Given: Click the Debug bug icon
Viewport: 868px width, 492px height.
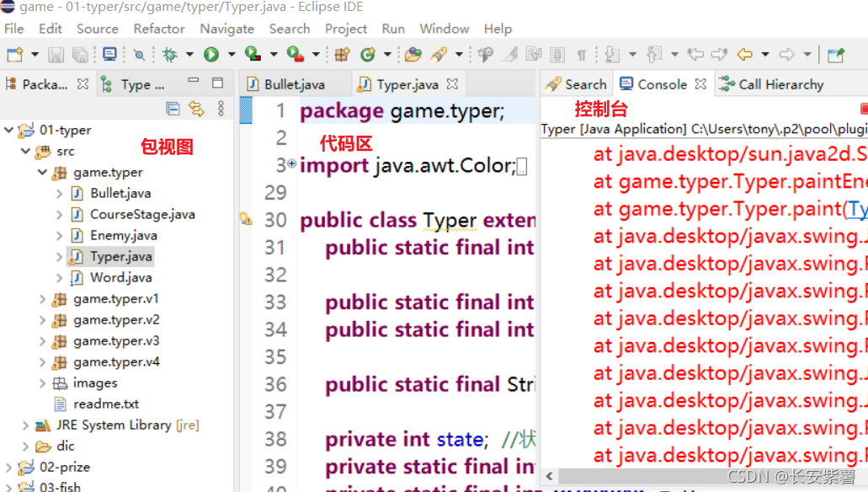Looking at the screenshot, I should [170, 54].
